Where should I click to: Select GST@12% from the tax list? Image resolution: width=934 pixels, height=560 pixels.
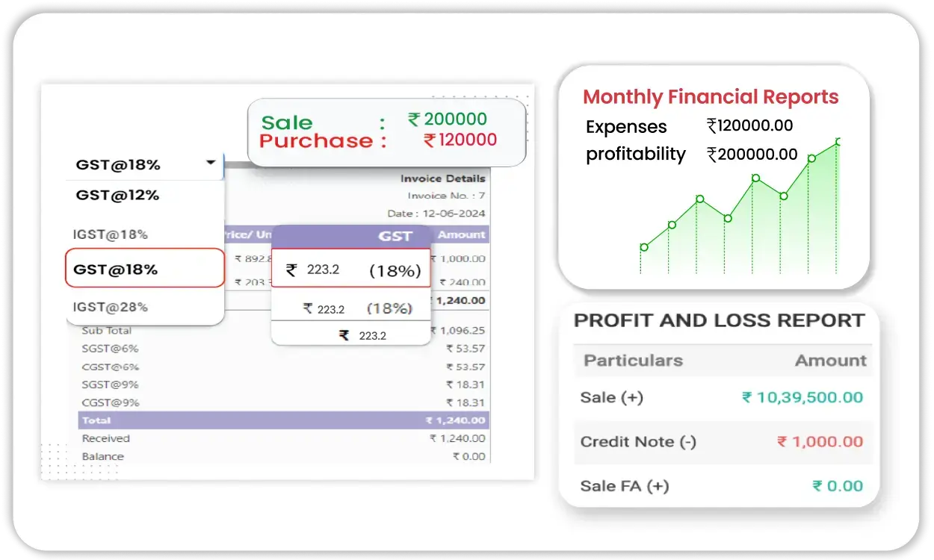(117, 196)
